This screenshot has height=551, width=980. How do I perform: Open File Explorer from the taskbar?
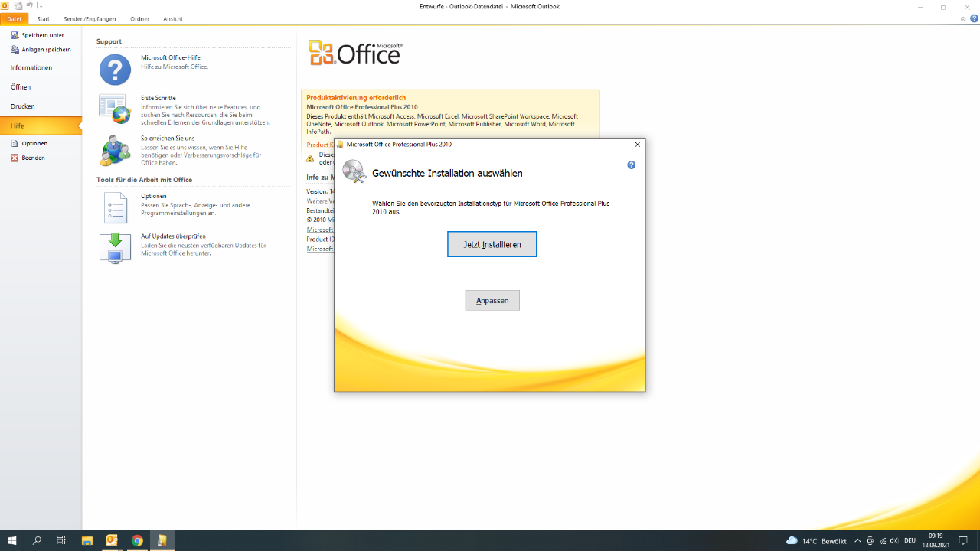[x=87, y=540]
